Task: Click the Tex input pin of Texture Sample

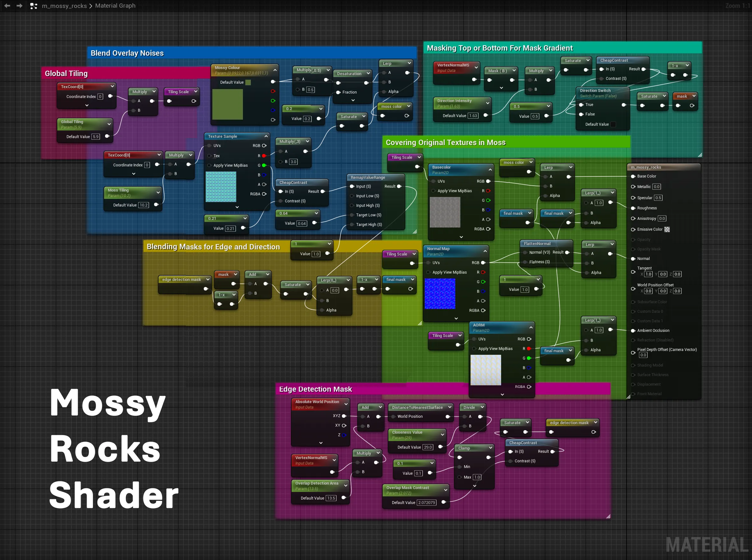Action: (x=209, y=156)
